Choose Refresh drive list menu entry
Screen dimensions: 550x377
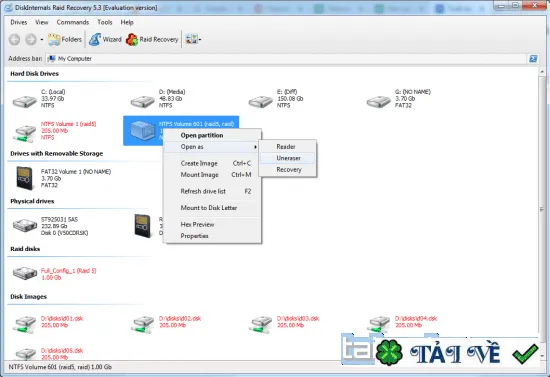[x=213, y=191]
